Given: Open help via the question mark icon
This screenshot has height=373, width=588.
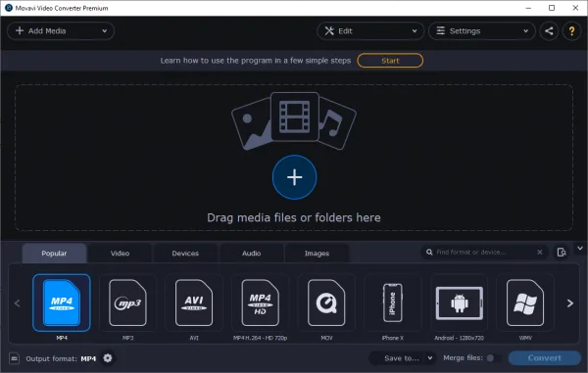Looking at the screenshot, I should (571, 31).
